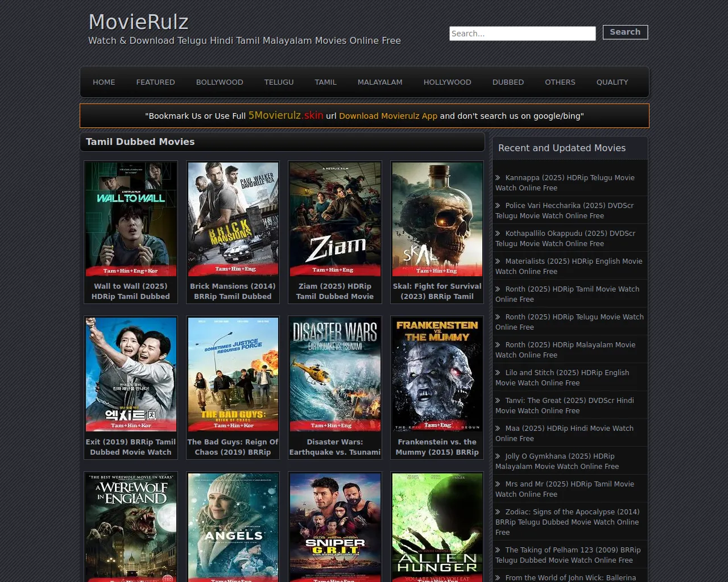Open the MALAYALAM menu item
728x582 pixels.
click(380, 82)
